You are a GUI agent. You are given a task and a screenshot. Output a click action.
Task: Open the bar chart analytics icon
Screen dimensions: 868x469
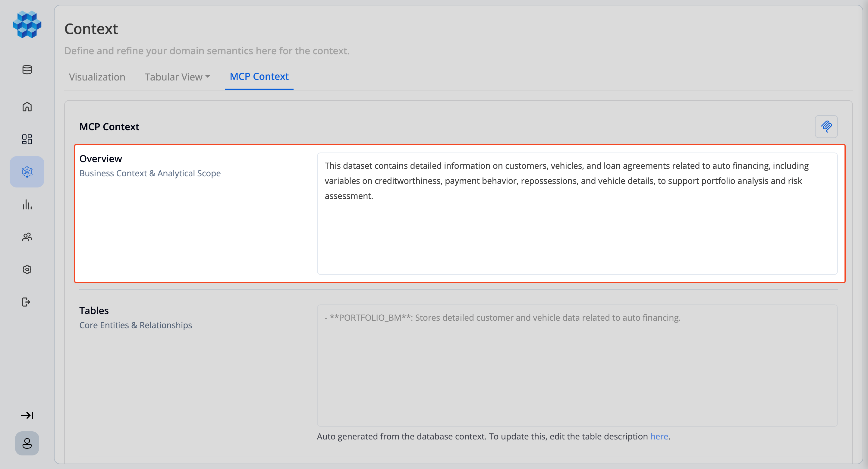[27, 205]
